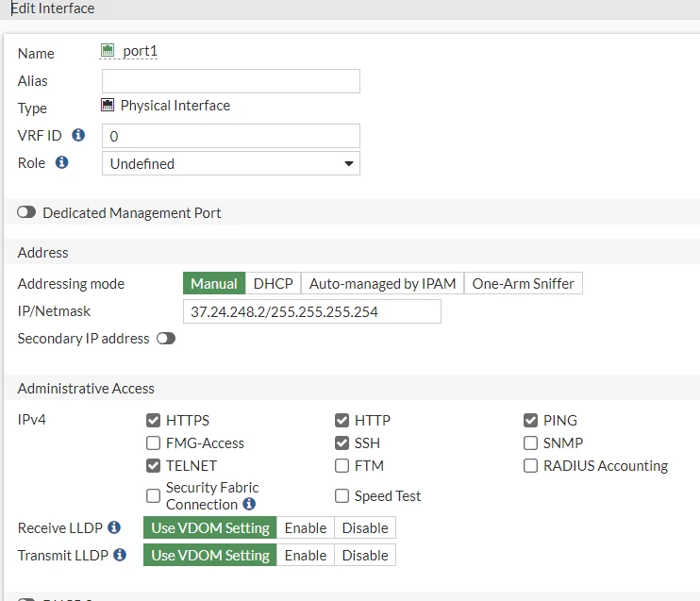The width and height of the screenshot is (700, 601).
Task: Choose Use VDOM Setting for Receive LLDP
Action: 210,527
